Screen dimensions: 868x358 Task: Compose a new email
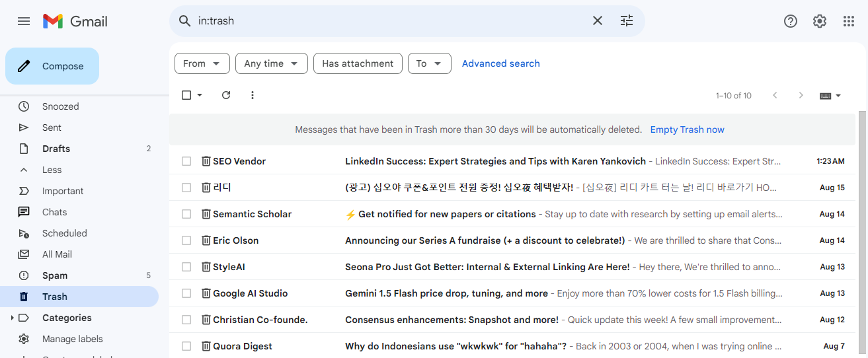coord(52,66)
